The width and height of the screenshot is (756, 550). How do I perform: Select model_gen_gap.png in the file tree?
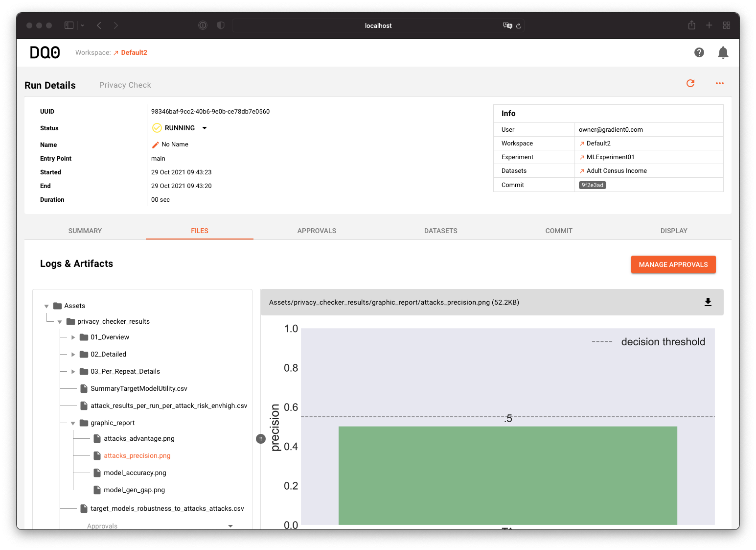pyautogui.click(x=134, y=490)
